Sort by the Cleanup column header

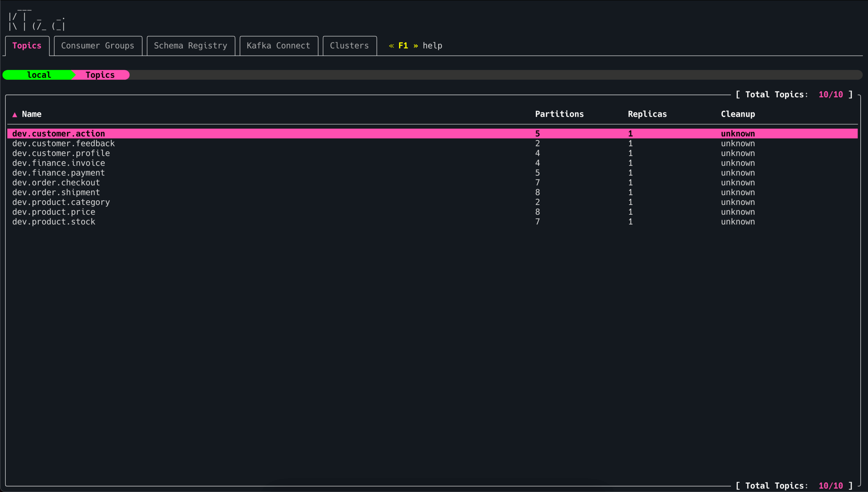tap(737, 114)
